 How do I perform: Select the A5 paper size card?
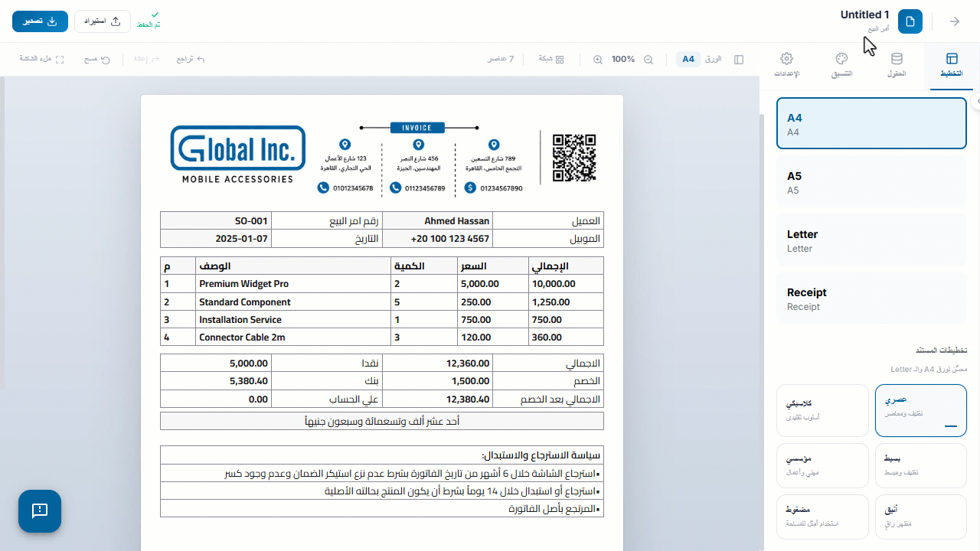pos(871,181)
